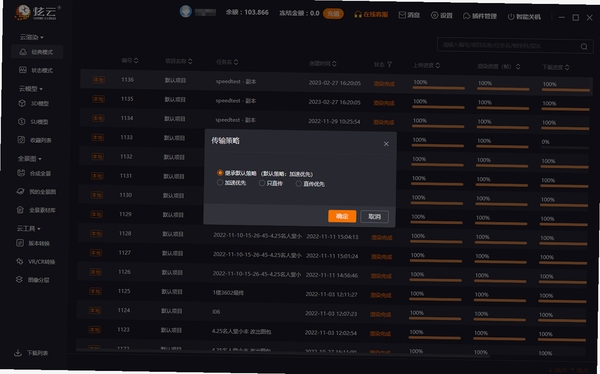Open the 经典模式 cloud icon in sidebar
The width and height of the screenshot is (600, 374).
(23, 52)
